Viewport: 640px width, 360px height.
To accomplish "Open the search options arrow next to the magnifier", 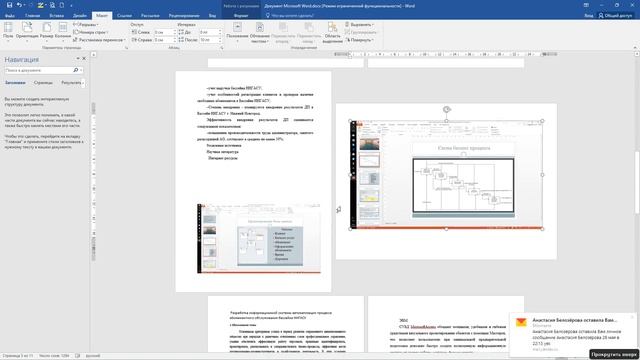I will click(81, 70).
